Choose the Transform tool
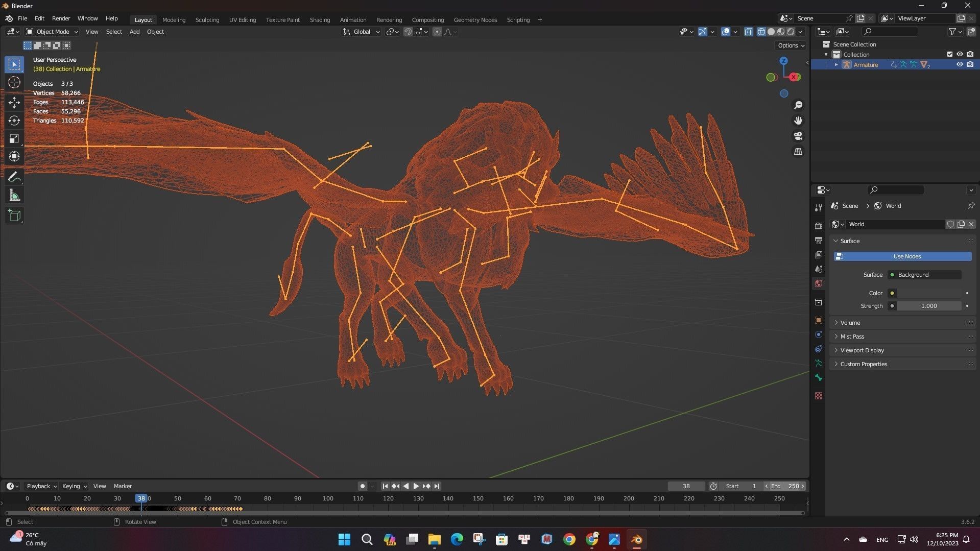The height and width of the screenshot is (551, 980). click(x=14, y=157)
